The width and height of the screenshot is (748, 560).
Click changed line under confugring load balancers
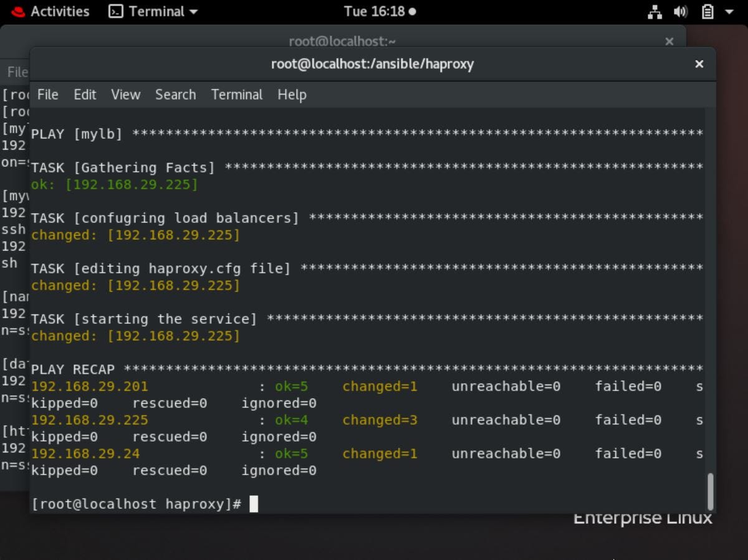coord(135,235)
